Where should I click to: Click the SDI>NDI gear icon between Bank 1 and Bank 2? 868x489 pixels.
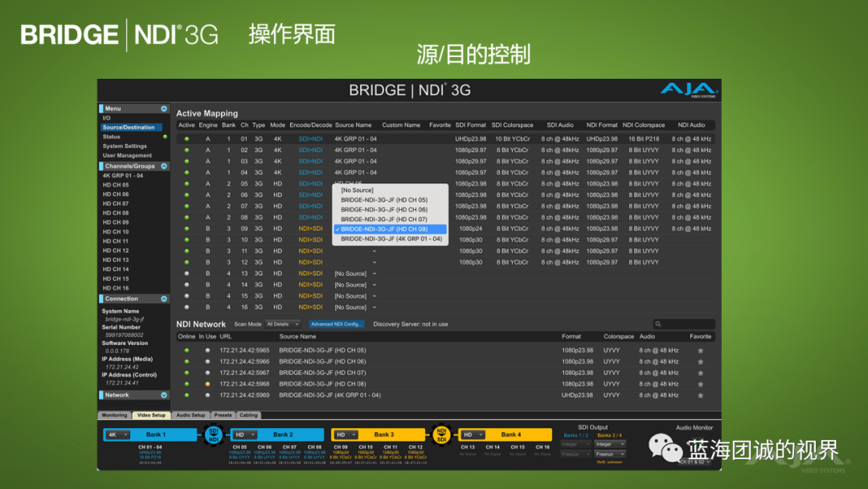(x=214, y=435)
